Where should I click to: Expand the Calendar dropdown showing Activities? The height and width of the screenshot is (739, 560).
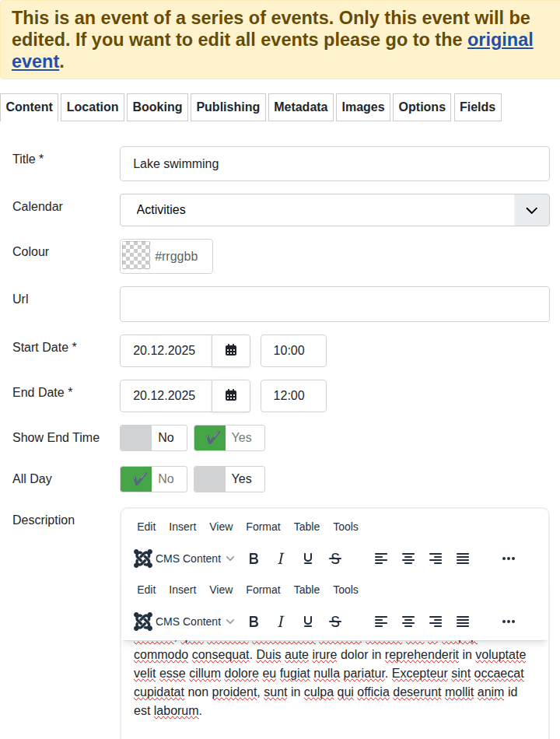click(532, 210)
